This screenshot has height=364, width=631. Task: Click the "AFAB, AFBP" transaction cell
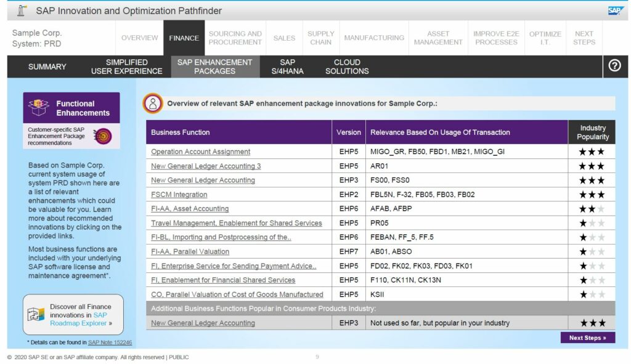coord(467,209)
